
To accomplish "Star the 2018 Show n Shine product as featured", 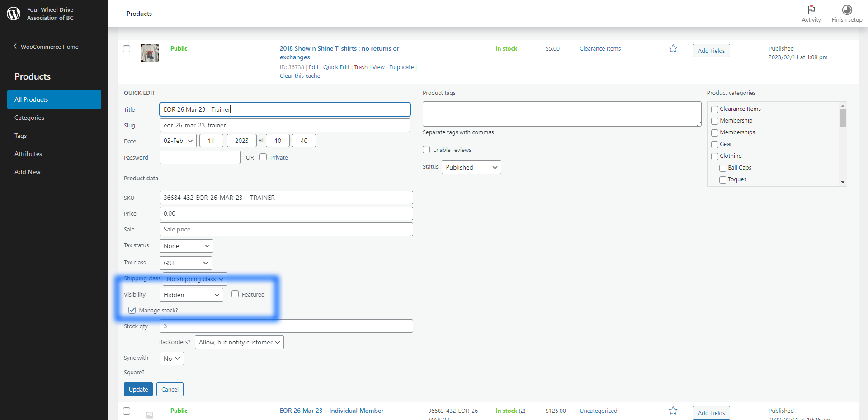I will 673,48.
